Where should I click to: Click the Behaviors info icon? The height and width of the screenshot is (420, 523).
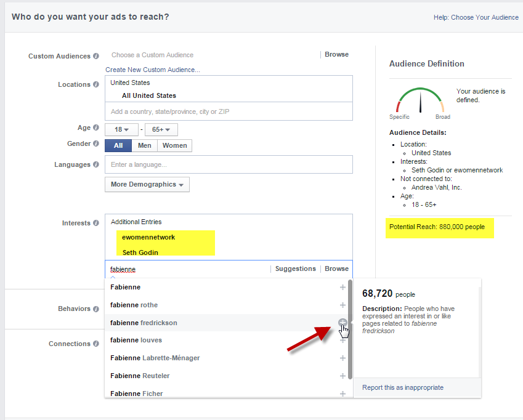point(96,309)
